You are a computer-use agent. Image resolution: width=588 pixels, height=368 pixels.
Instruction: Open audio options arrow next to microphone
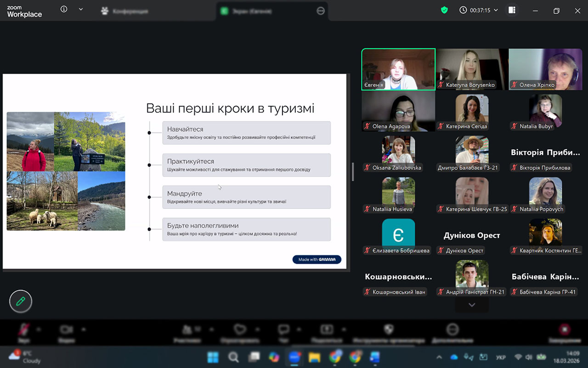click(x=39, y=329)
